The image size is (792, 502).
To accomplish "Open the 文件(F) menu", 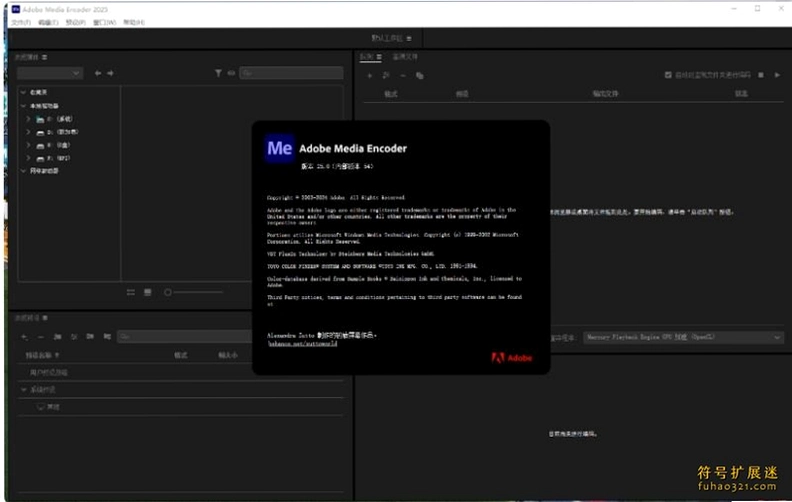I will click(x=21, y=22).
